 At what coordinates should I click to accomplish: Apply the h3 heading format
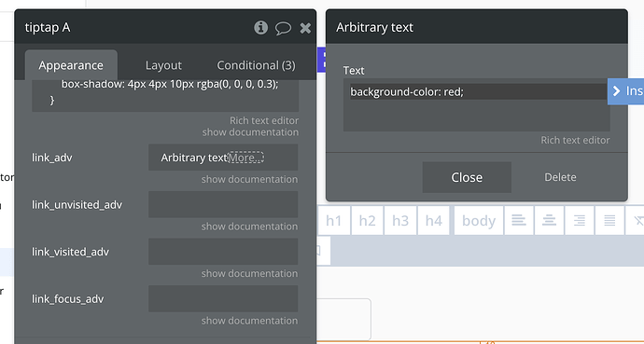(400, 221)
